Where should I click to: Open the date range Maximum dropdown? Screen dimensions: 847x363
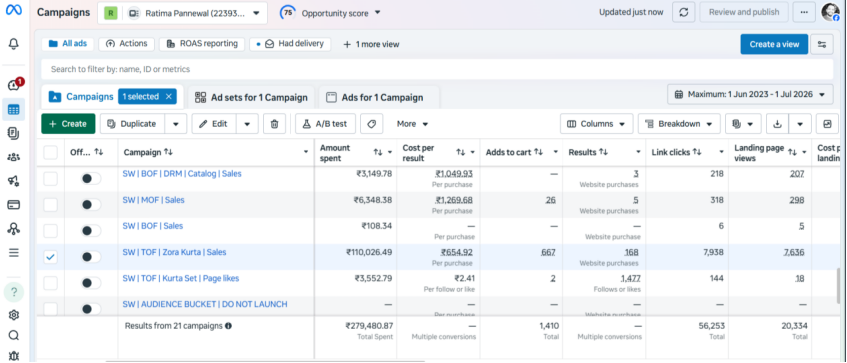coord(750,94)
